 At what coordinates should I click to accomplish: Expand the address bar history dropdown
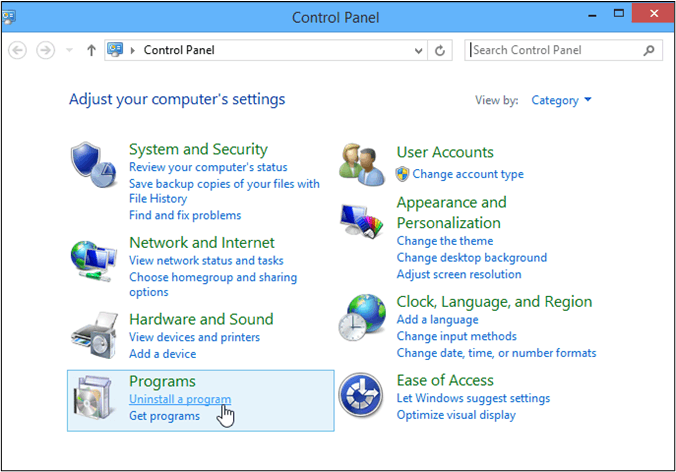click(419, 50)
